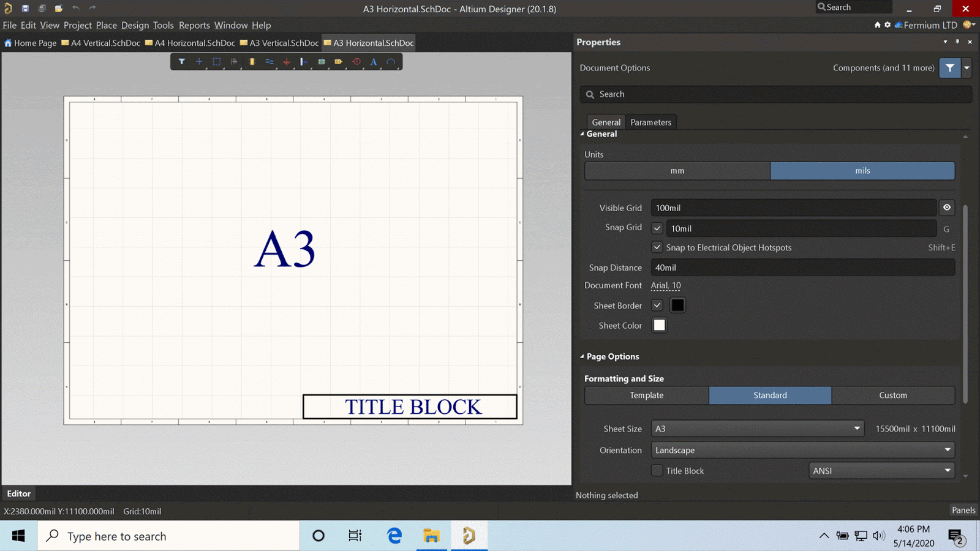Screen dimensions: 980x551
Task: Open the Sheet Size dropdown
Action: pos(757,429)
